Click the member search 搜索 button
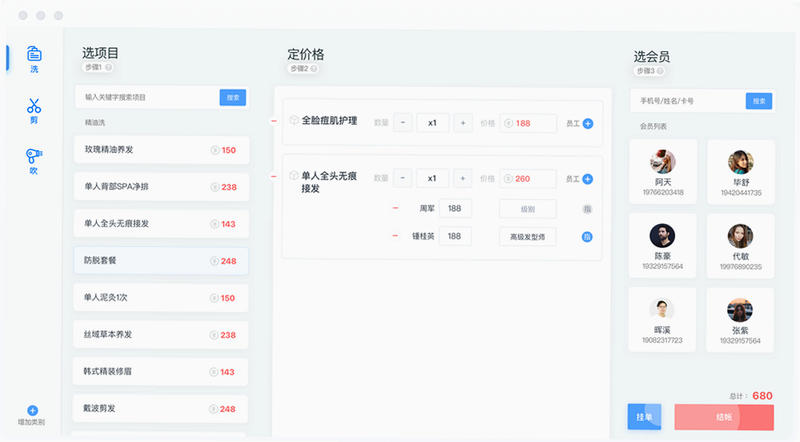The height and width of the screenshot is (442, 800). pyautogui.click(x=759, y=101)
